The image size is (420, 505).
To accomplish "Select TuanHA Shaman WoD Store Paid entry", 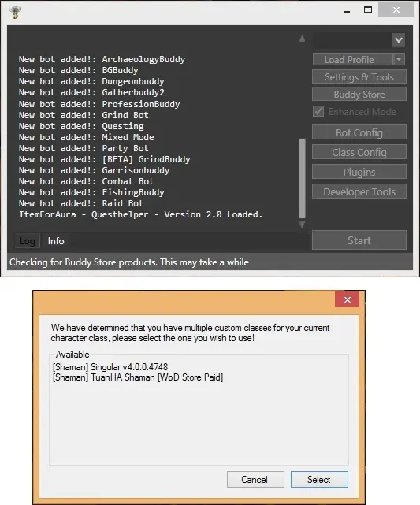I will pos(138,377).
